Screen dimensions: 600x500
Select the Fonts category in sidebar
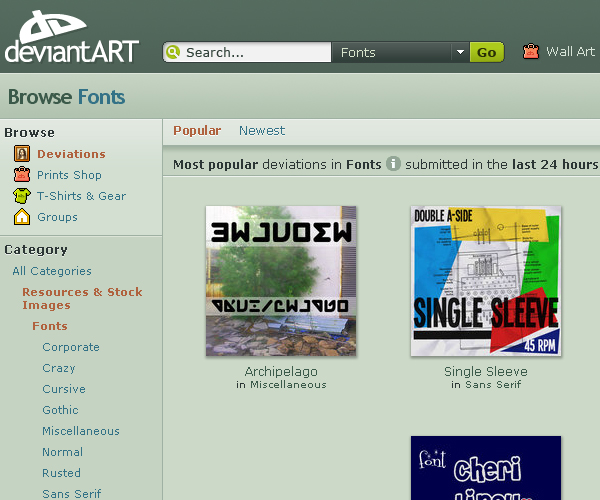(50, 326)
